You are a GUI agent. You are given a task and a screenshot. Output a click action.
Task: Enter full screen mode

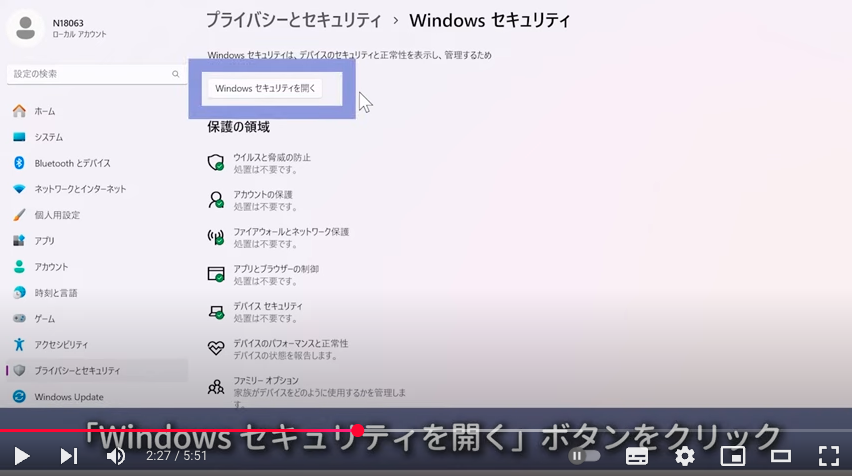pos(829,456)
